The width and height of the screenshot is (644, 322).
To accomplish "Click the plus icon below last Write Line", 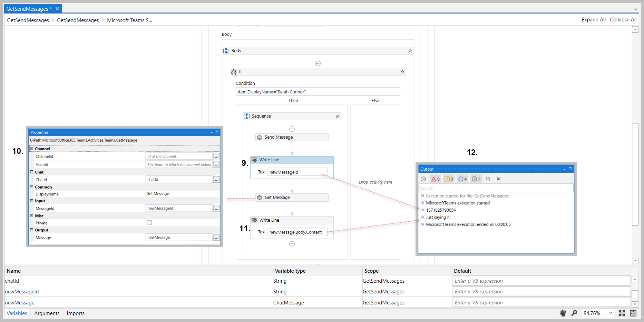I will 292,244.
